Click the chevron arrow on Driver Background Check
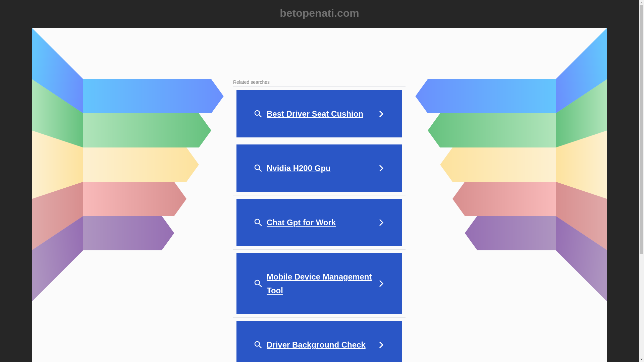This screenshot has width=644, height=362. coord(381,345)
